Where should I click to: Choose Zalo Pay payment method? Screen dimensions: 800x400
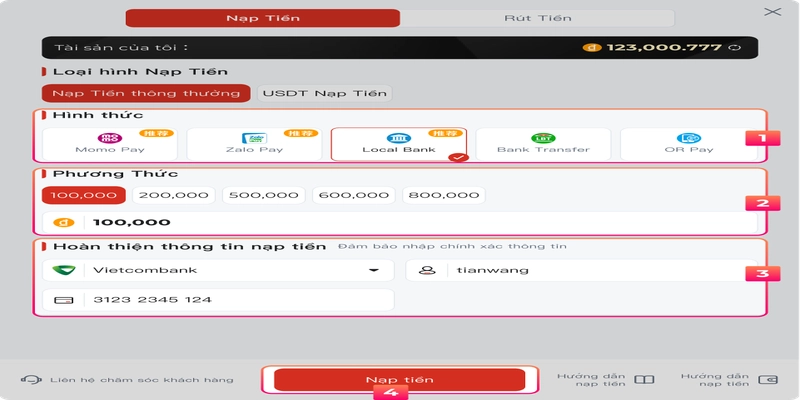254,144
